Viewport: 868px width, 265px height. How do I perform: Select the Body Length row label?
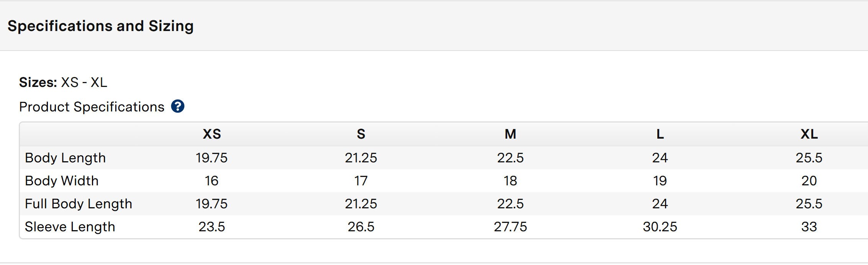point(65,158)
